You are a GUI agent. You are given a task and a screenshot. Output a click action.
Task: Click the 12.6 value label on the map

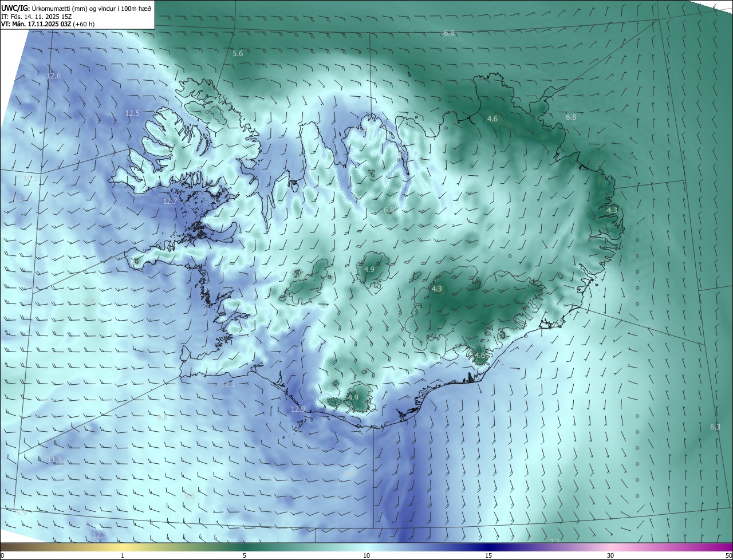(x=53, y=76)
